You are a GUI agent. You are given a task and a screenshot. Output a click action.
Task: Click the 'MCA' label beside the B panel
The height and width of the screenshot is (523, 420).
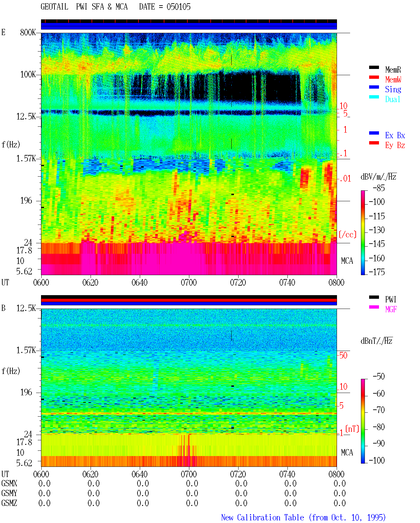coord(347,453)
